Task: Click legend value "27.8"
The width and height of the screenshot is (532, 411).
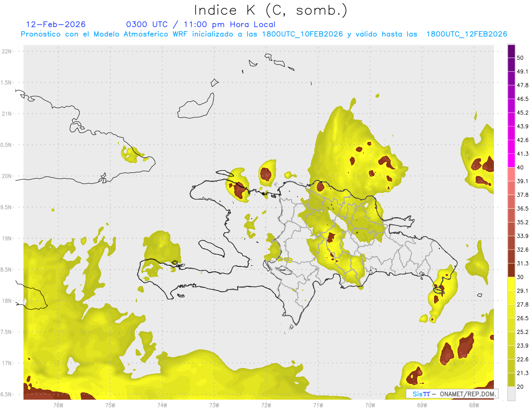Action: click(523, 305)
